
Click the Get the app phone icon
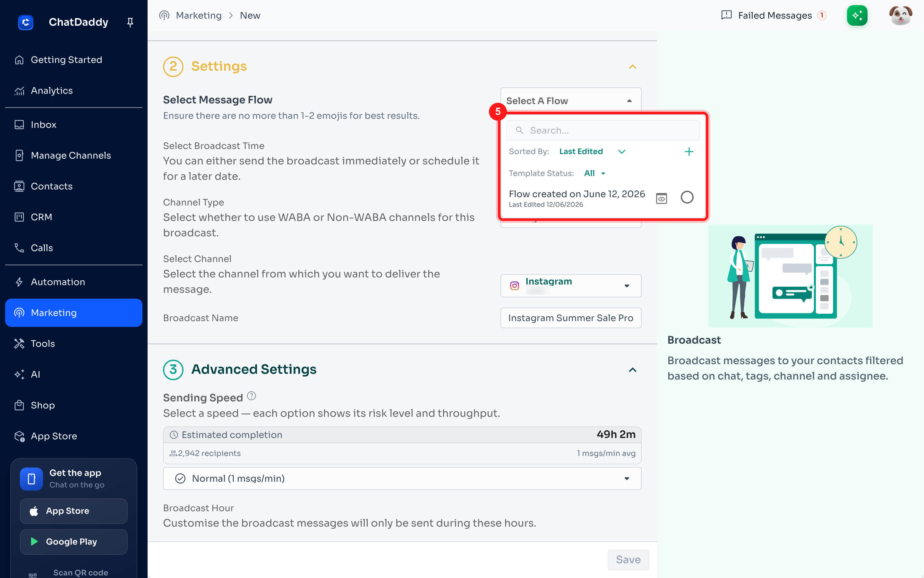(x=31, y=478)
